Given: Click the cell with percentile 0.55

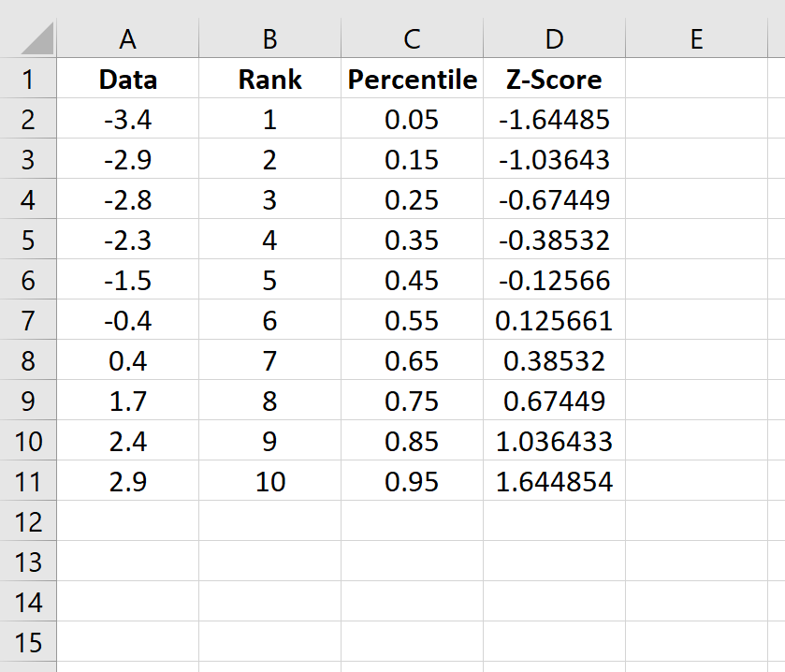Looking at the screenshot, I should tap(412, 320).
